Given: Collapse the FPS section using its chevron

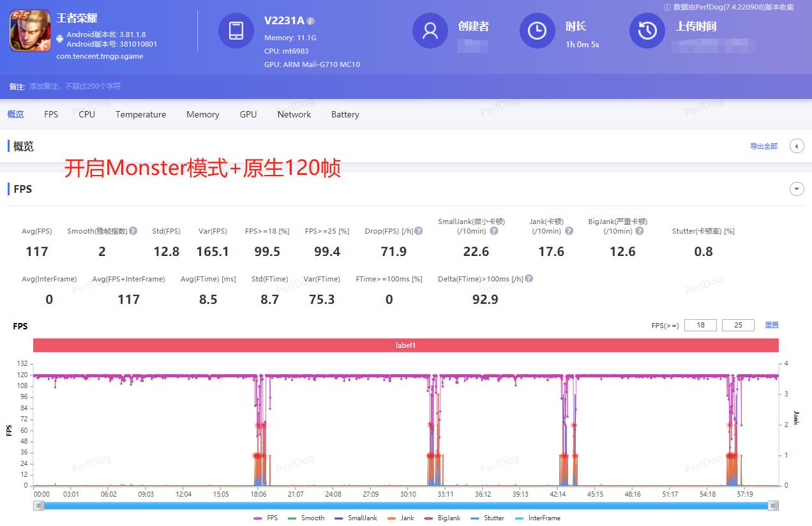Looking at the screenshot, I should tap(797, 189).
